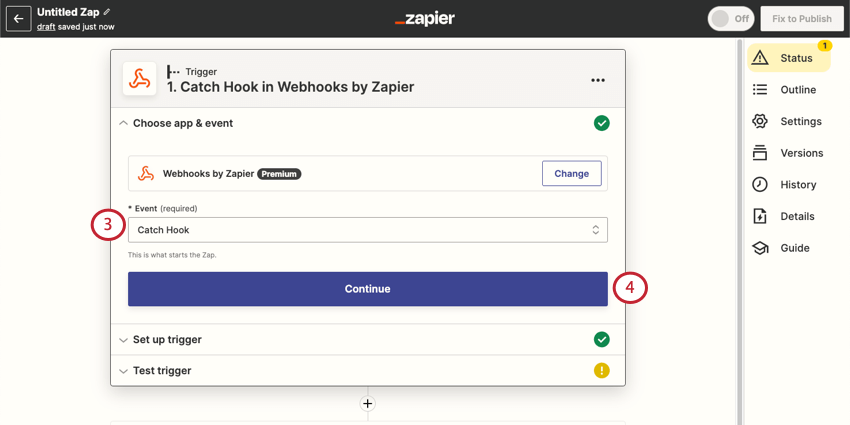Click Change to switch the app
The image size is (850, 425).
[571, 173]
